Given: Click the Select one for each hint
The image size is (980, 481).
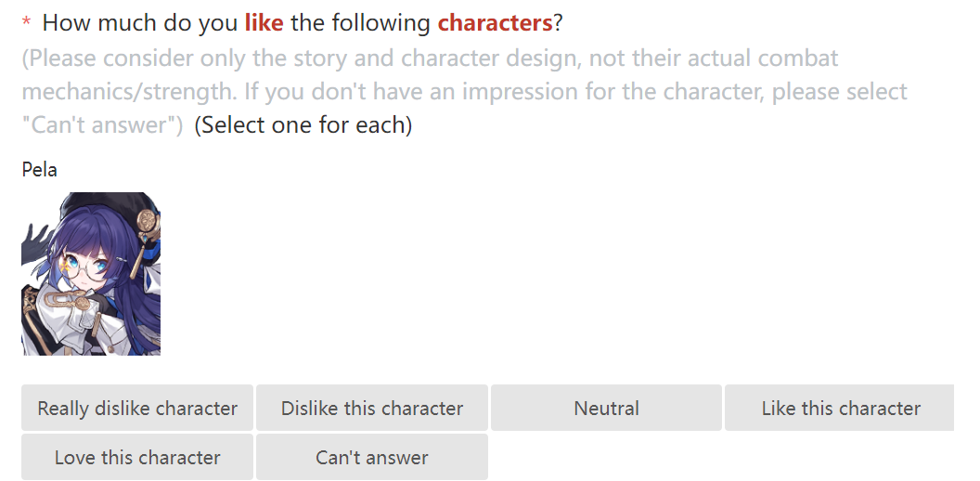Looking at the screenshot, I should [303, 124].
